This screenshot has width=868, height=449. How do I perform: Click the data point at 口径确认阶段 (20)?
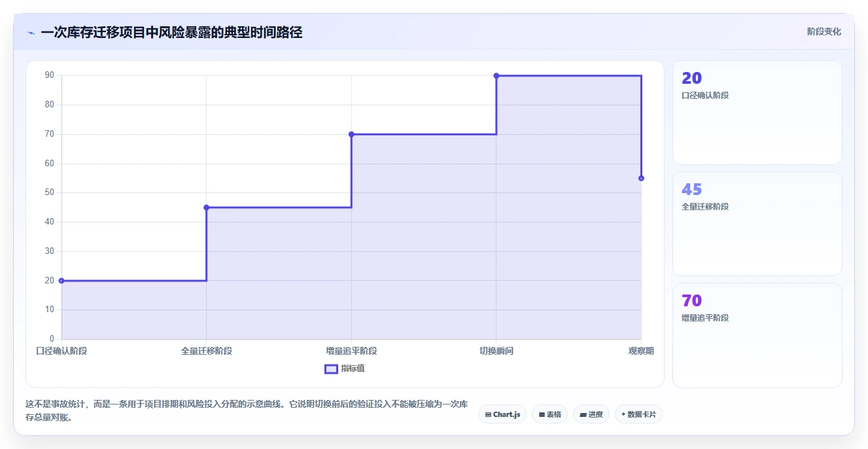(x=61, y=281)
